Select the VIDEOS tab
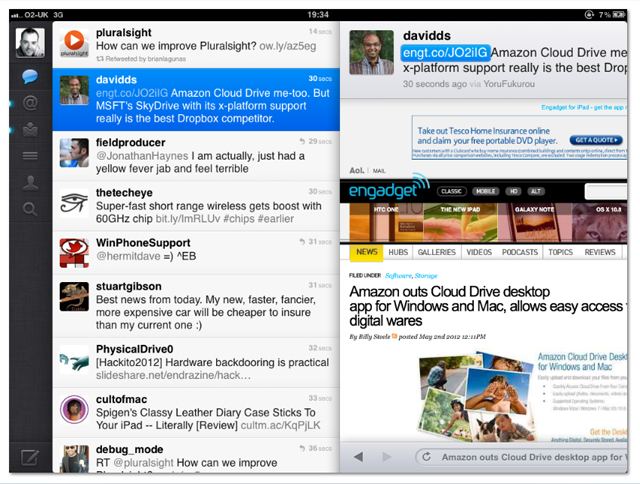 [479, 252]
